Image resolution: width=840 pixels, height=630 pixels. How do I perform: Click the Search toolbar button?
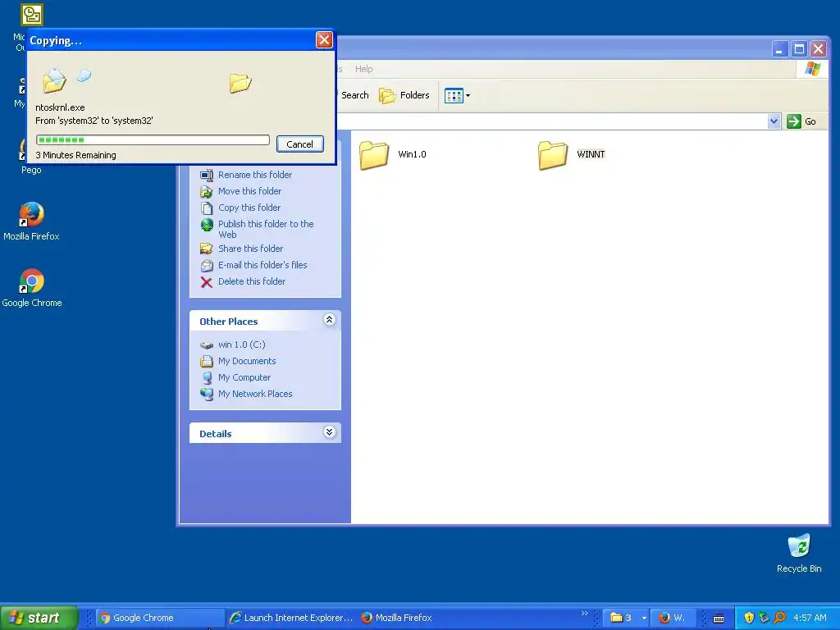click(354, 95)
